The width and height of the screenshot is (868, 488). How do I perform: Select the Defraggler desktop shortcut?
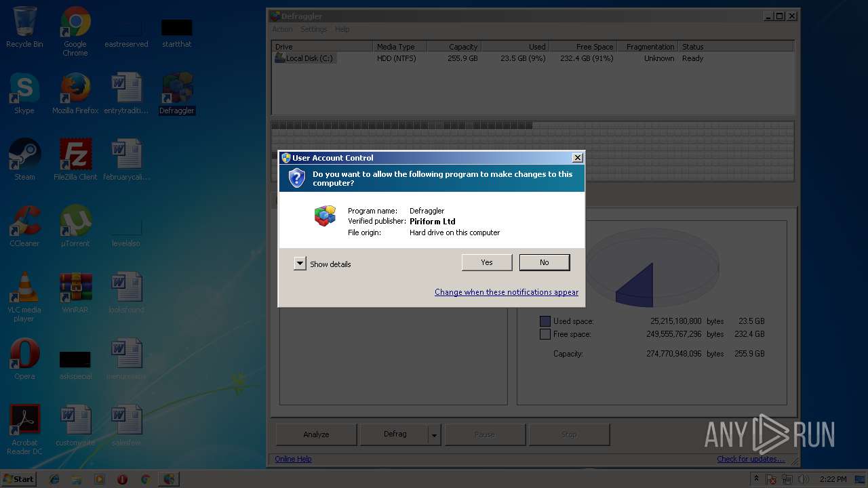177,94
